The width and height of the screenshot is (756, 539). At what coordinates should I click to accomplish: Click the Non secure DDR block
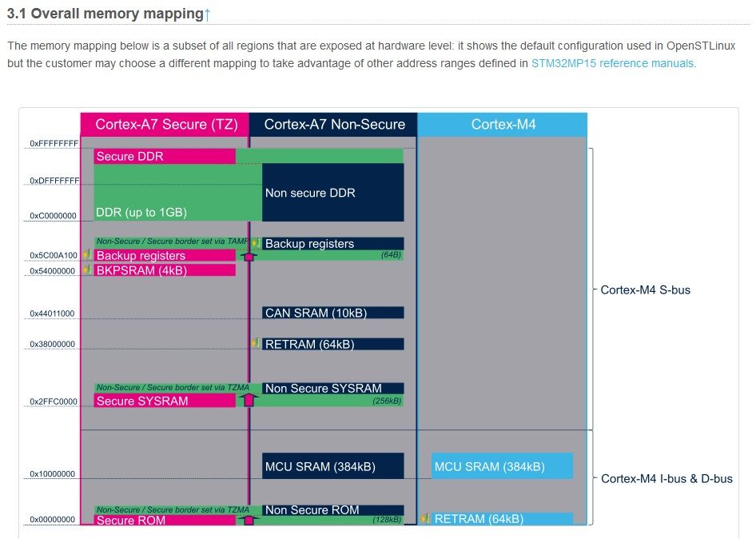pyautogui.click(x=333, y=193)
